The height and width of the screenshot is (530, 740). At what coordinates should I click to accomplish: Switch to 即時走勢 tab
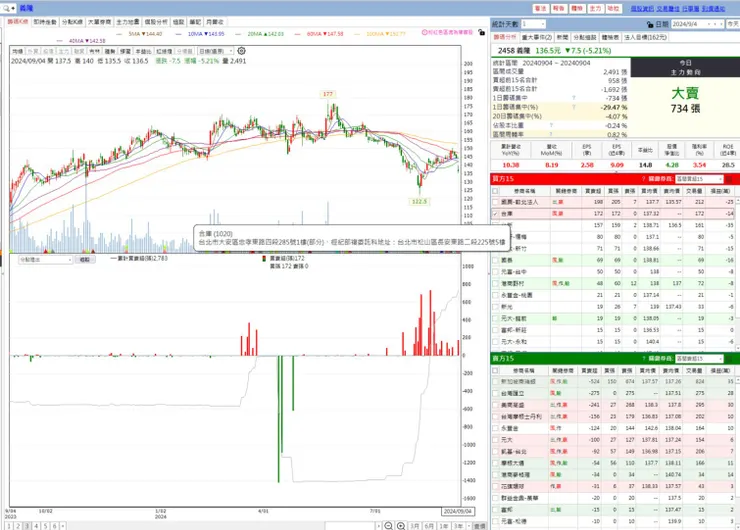[x=45, y=22]
